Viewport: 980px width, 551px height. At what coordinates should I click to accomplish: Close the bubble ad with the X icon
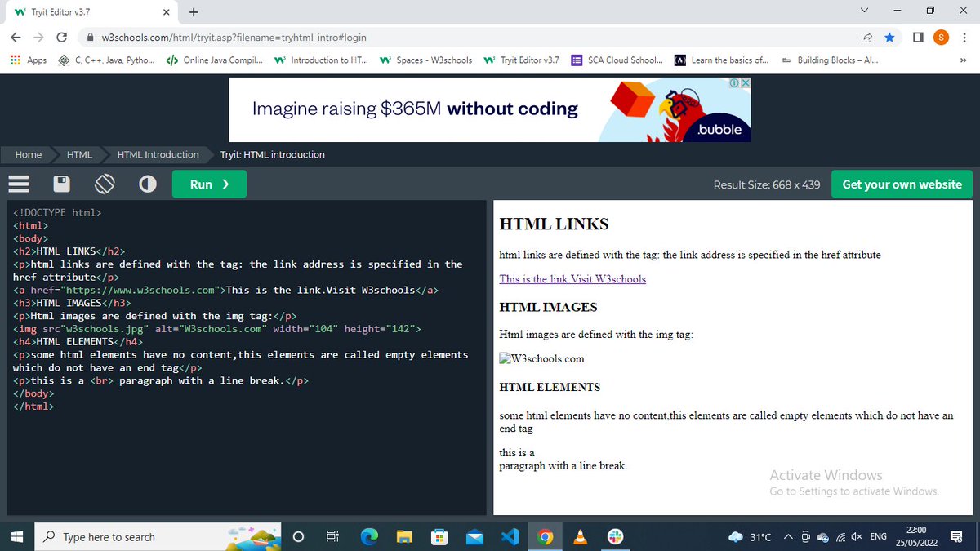click(745, 83)
